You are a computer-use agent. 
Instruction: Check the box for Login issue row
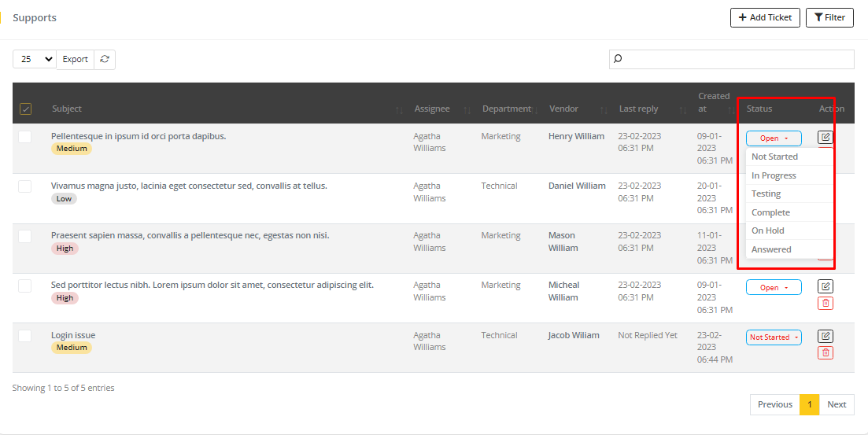25,336
